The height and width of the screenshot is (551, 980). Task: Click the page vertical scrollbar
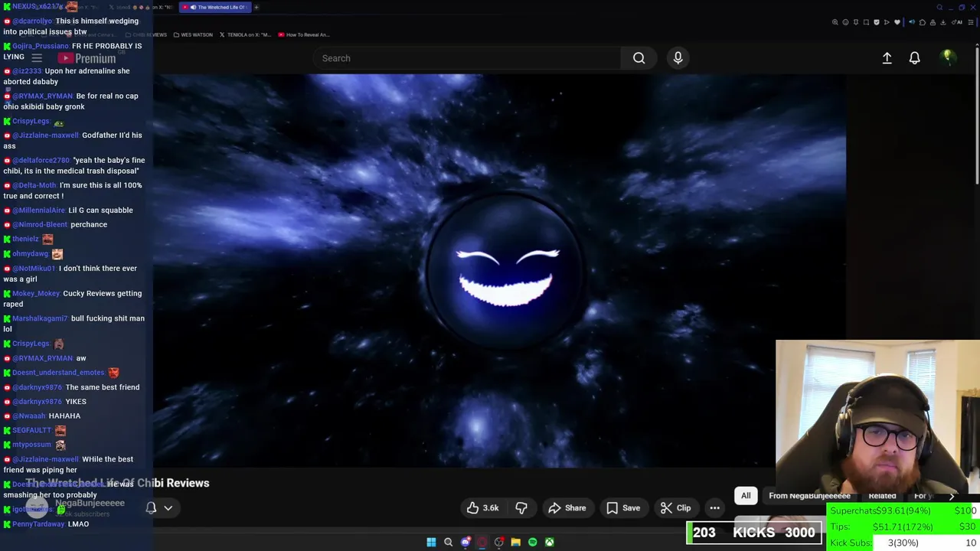click(x=976, y=115)
